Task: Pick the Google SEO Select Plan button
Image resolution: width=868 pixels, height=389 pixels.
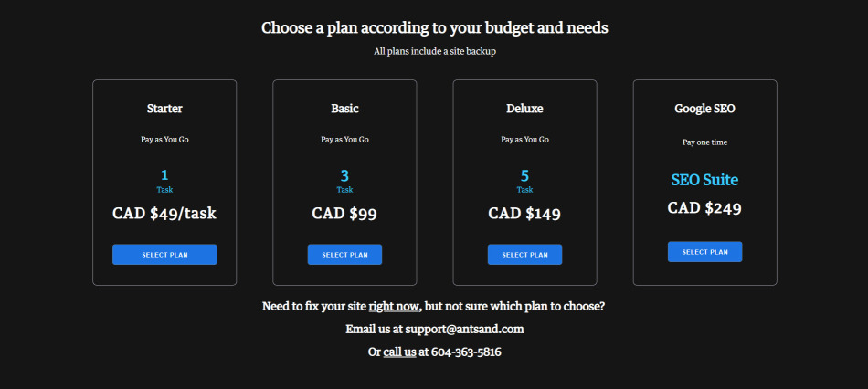Action: [704, 252]
